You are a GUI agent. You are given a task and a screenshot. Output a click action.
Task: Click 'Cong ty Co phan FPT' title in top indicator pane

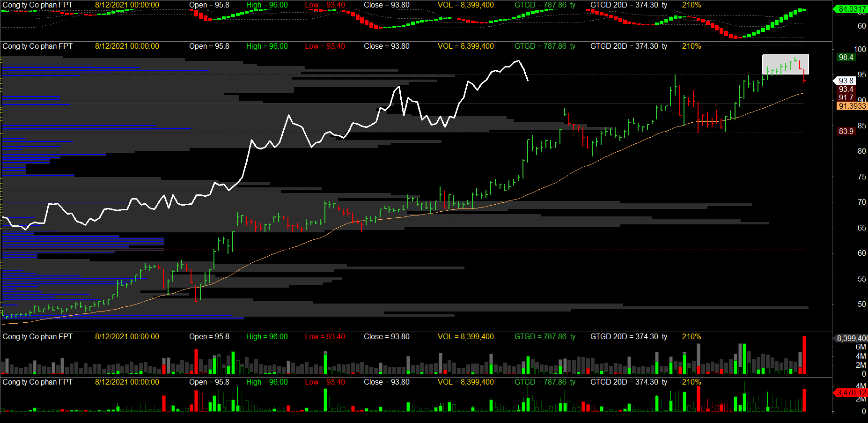click(x=37, y=5)
